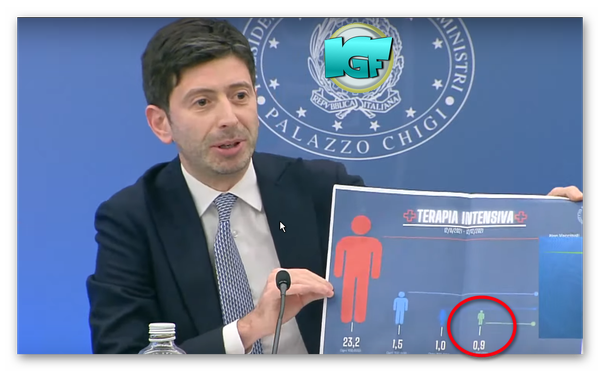Click the 'REPVBBLICA ITALIANA' ribbon on emblem
The image size is (600, 386).
[356, 103]
